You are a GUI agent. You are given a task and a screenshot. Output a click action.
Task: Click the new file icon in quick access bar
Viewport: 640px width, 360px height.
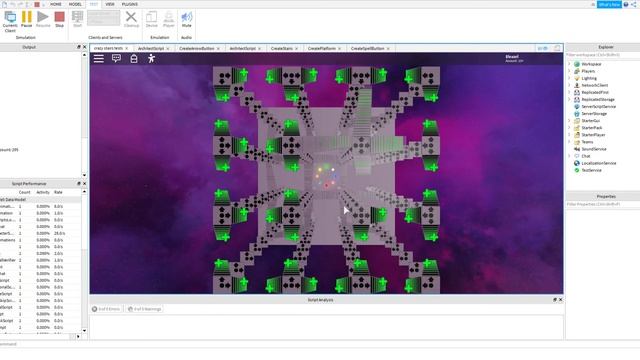coord(4,4)
